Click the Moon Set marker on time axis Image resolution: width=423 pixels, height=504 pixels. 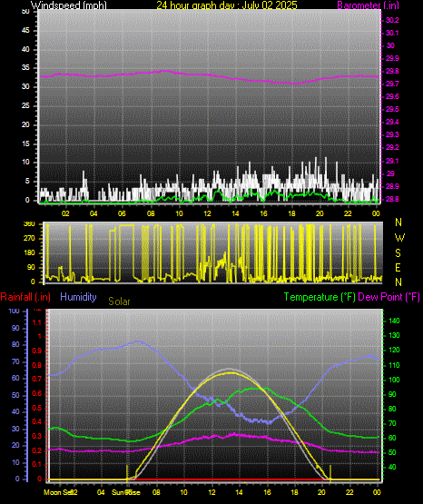(x=58, y=492)
